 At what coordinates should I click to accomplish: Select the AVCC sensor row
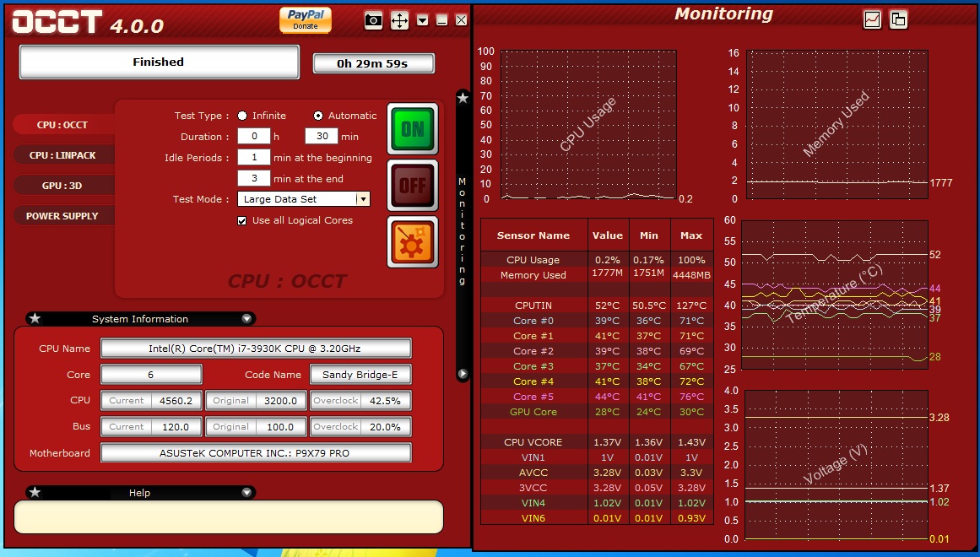(597, 473)
